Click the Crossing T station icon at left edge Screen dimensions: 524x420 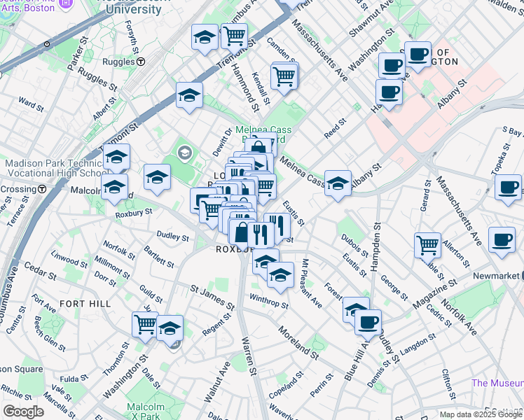click(42, 189)
